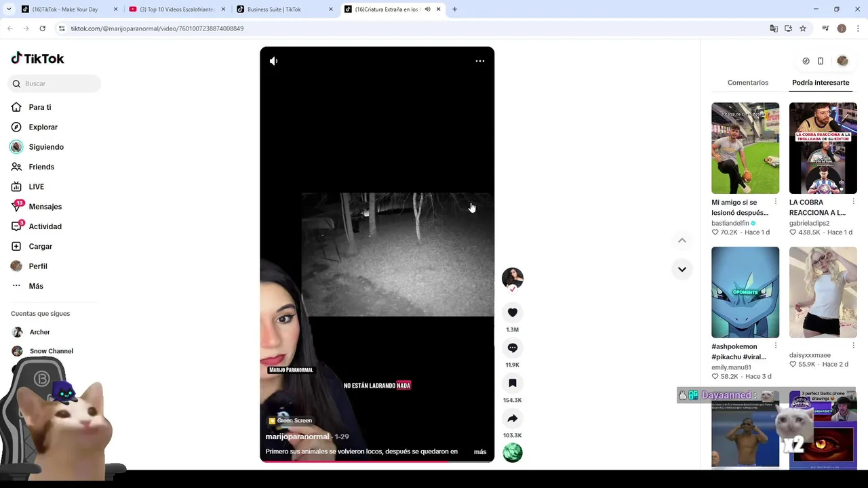Switch to Podría interesarte tab
Image resolution: width=868 pixels, height=488 pixels.
[x=821, y=83]
